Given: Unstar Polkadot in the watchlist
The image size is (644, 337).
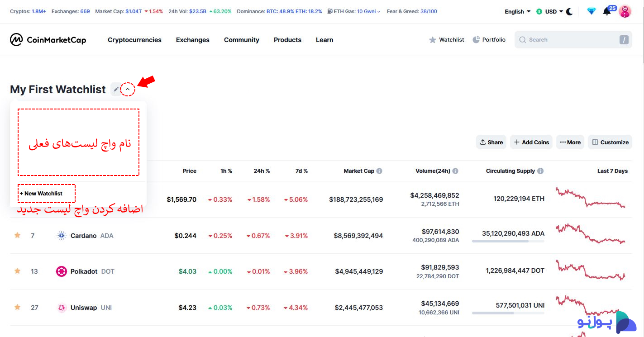Looking at the screenshot, I should (x=17, y=271).
